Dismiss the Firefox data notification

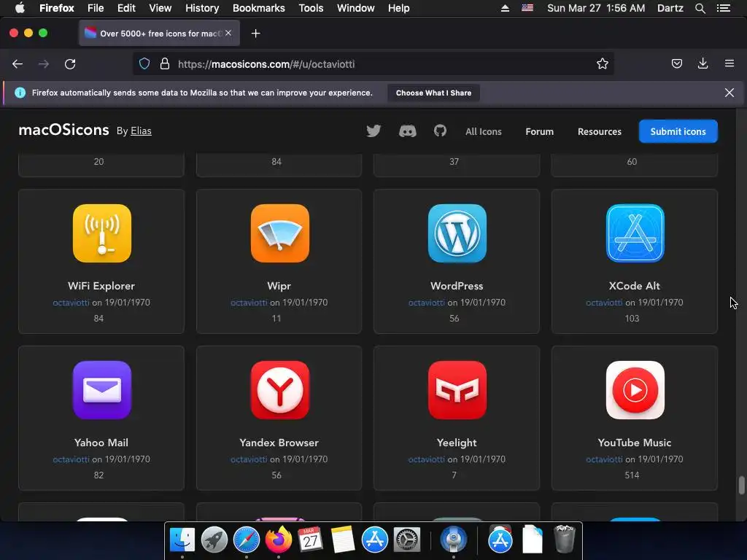click(729, 93)
